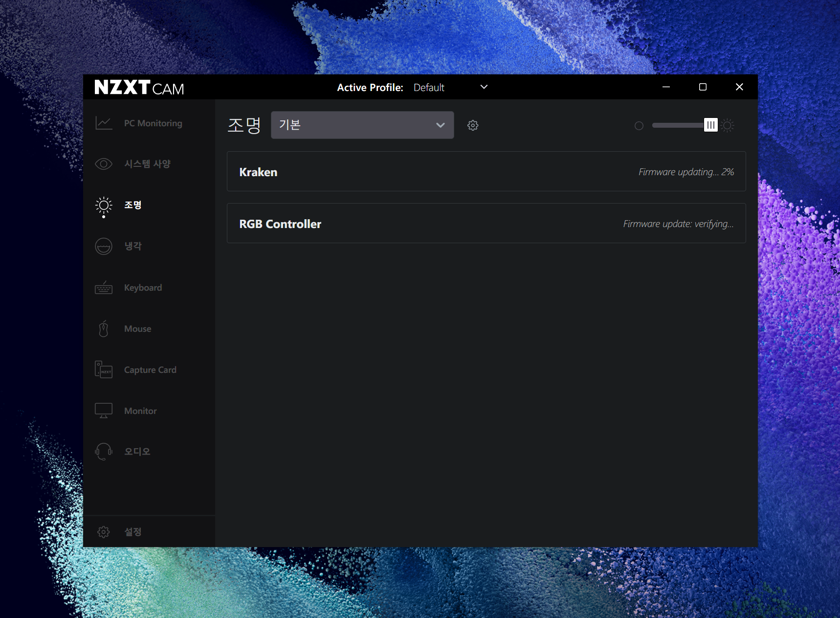This screenshot has height=618, width=840.
Task: Click the audio headset icon
Action: (x=104, y=452)
